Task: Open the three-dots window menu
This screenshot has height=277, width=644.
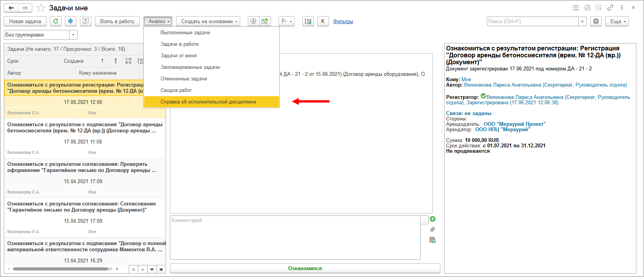Action: (x=622, y=8)
